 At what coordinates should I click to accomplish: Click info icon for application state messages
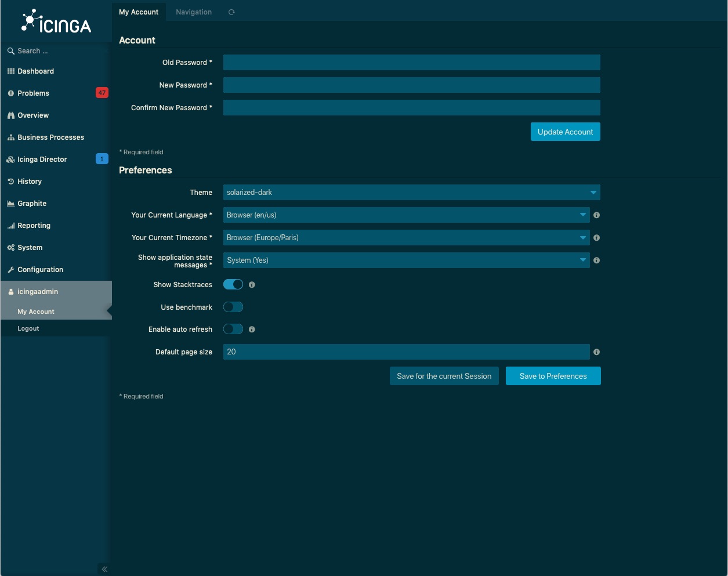(597, 260)
